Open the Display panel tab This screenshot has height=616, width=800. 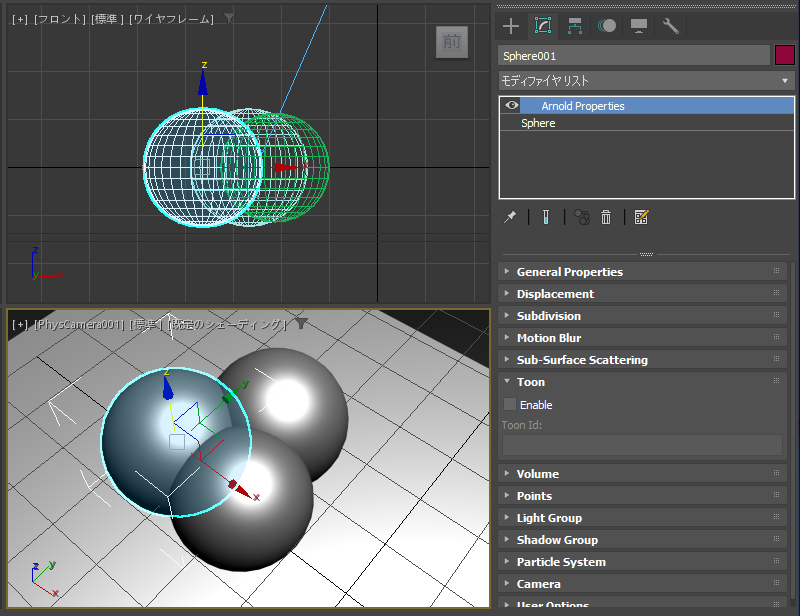[x=639, y=26]
